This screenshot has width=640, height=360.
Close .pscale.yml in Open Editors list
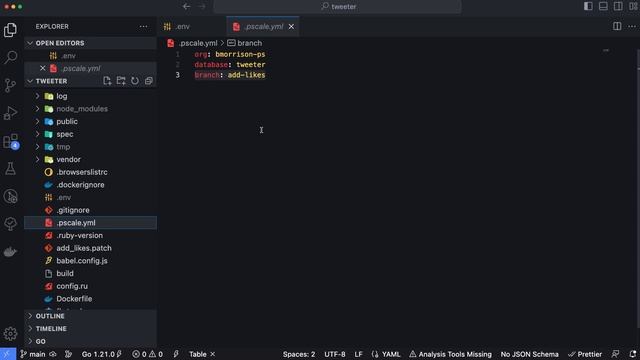[42, 68]
